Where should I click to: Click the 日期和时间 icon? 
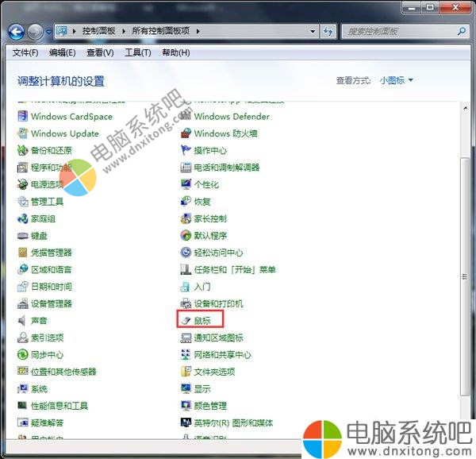22,287
